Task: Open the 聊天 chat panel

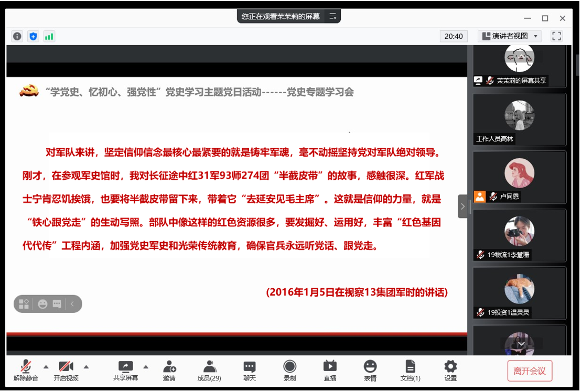Action: [250, 371]
